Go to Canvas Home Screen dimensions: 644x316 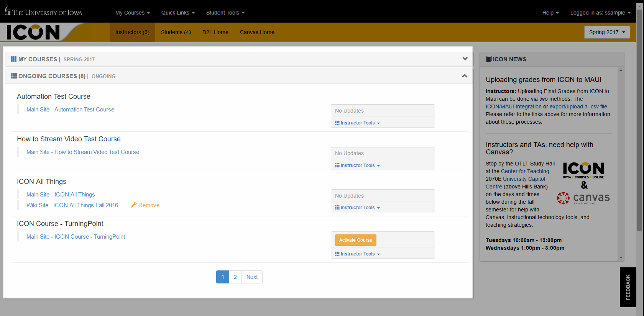[x=257, y=32]
